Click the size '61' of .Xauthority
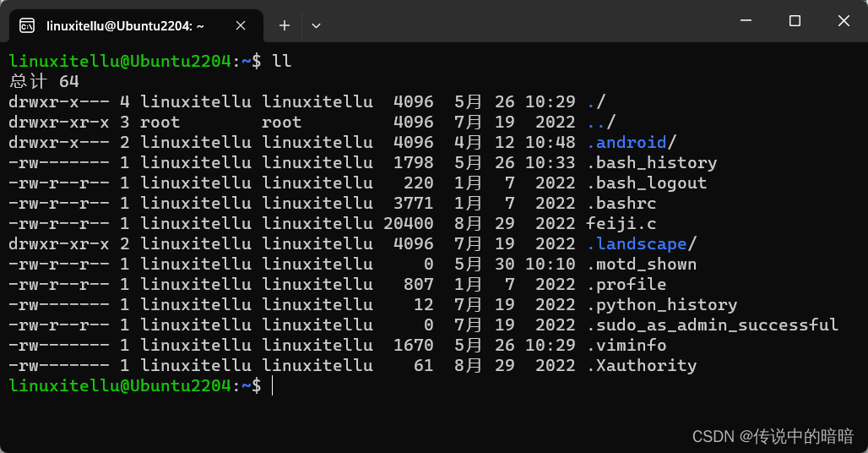The image size is (868, 453). [x=424, y=365]
